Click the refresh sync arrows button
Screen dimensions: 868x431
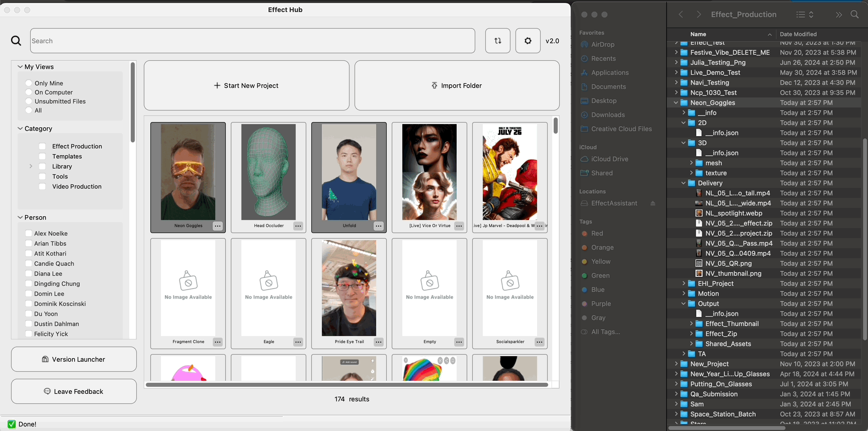pos(498,41)
